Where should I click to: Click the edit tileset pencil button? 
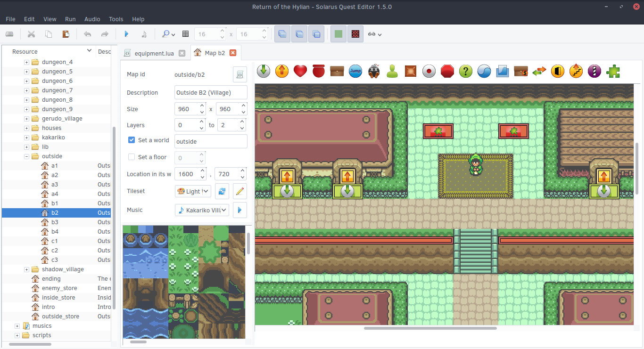[x=240, y=191]
